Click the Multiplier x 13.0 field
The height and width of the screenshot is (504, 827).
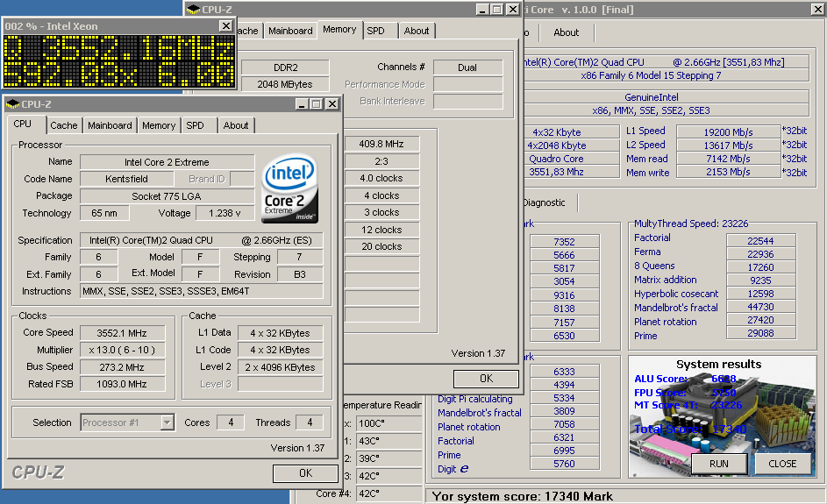click(x=122, y=350)
